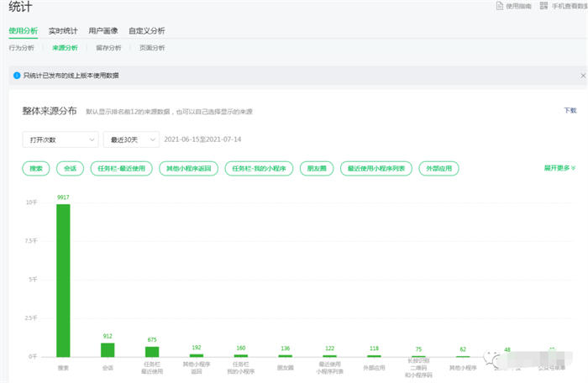Switch to the 实时统计 tab
Screen dimensions: 588x383
[x=63, y=30]
